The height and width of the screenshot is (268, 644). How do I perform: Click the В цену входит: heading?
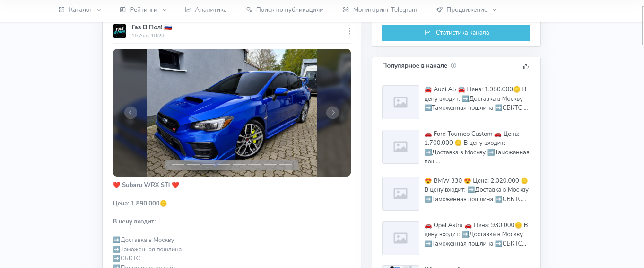pyautogui.click(x=134, y=222)
